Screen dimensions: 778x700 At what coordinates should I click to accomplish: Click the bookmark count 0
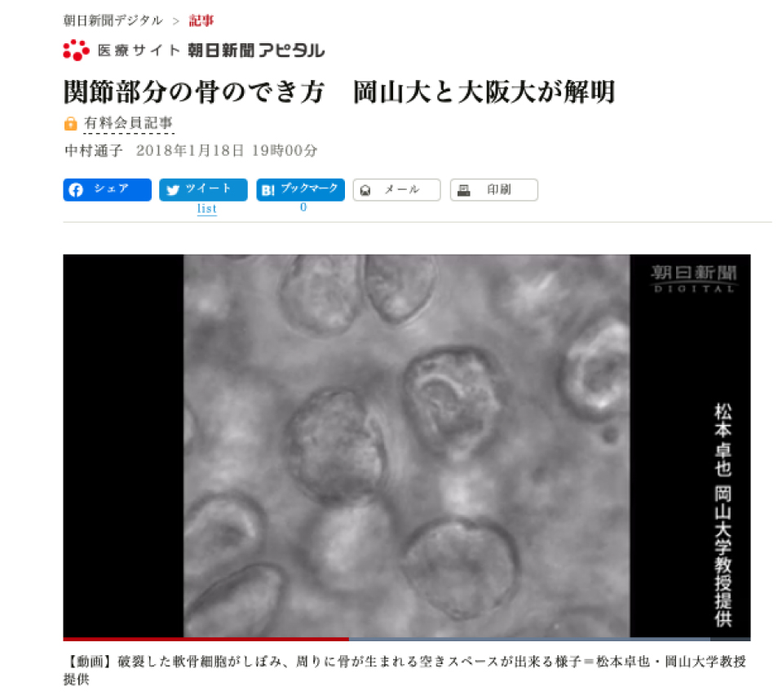coord(303,207)
